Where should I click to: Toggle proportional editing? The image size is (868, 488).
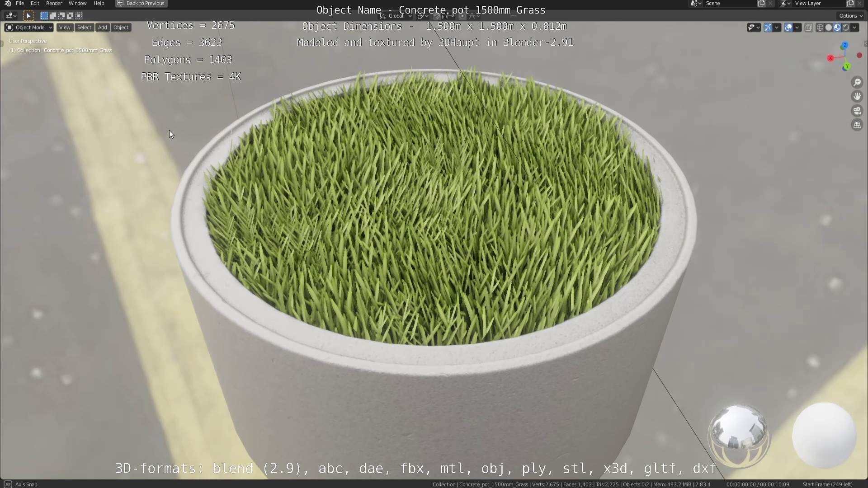pos(462,16)
